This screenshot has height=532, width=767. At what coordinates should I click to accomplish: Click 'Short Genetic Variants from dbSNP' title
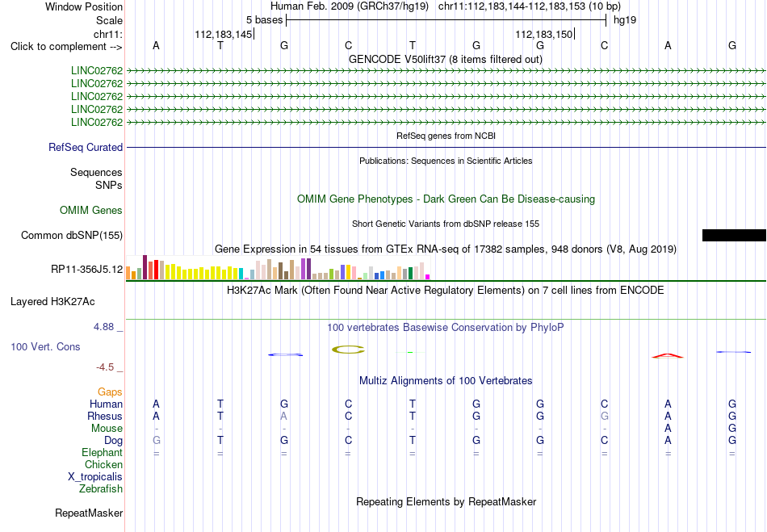446,224
